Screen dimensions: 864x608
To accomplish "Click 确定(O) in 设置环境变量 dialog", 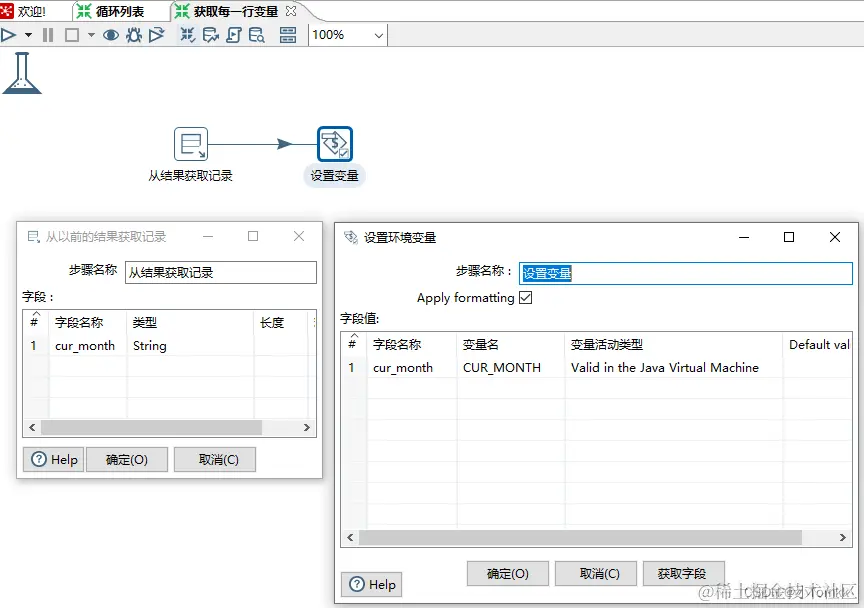I will tap(507, 574).
